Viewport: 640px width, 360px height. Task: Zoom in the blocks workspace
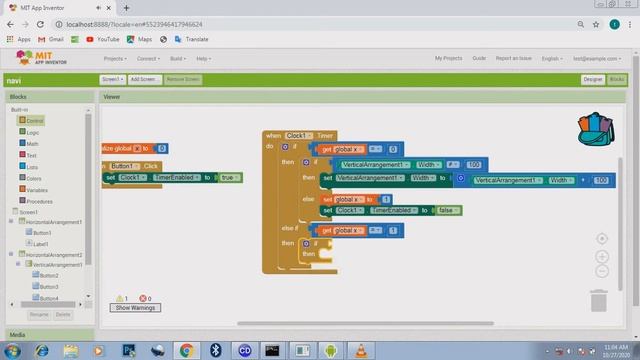pos(602,256)
